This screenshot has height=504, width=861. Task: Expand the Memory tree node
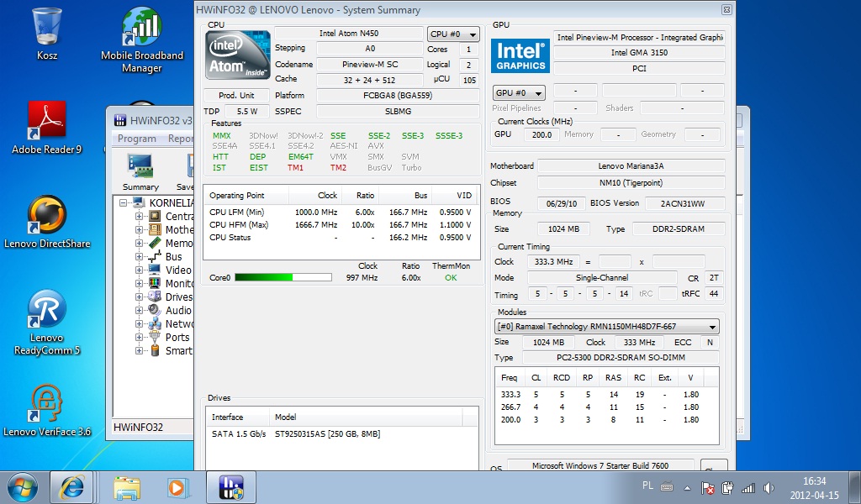coord(139,243)
